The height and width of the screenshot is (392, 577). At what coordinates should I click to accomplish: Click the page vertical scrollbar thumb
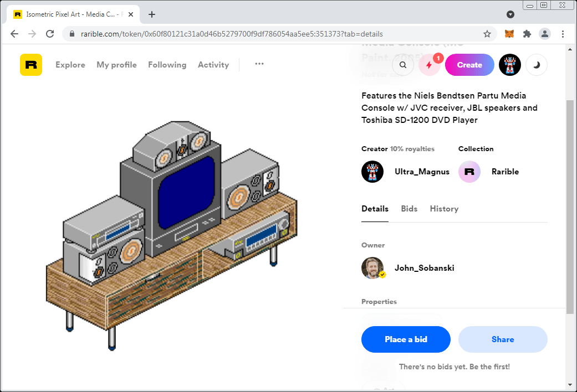pos(570,207)
